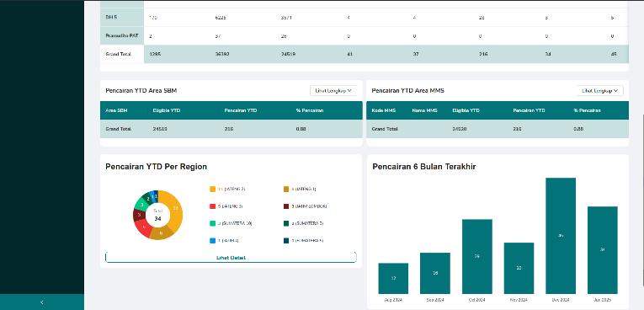This screenshot has height=310, width=644.
Task: Click the Pencairan YTD Area SBM title
Action: click(141, 90)
